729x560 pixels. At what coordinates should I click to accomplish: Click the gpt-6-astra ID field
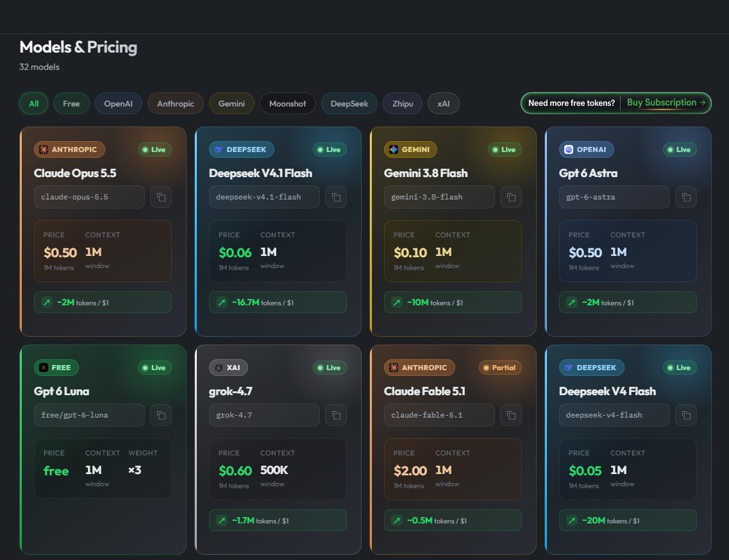[614, 197]
